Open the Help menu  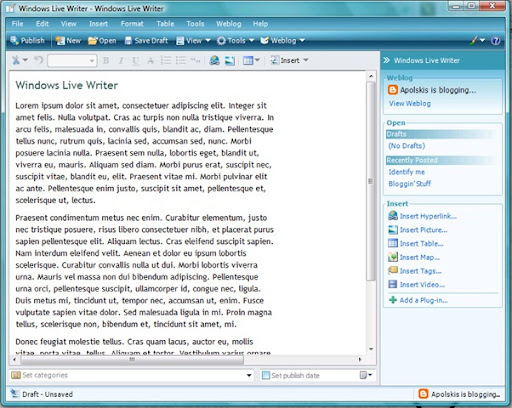point(260,24)
